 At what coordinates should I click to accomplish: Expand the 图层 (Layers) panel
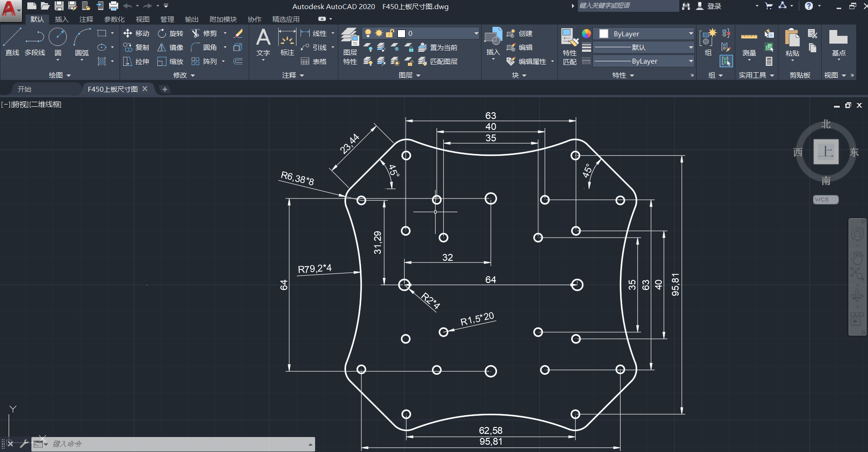tap(409, 75)
